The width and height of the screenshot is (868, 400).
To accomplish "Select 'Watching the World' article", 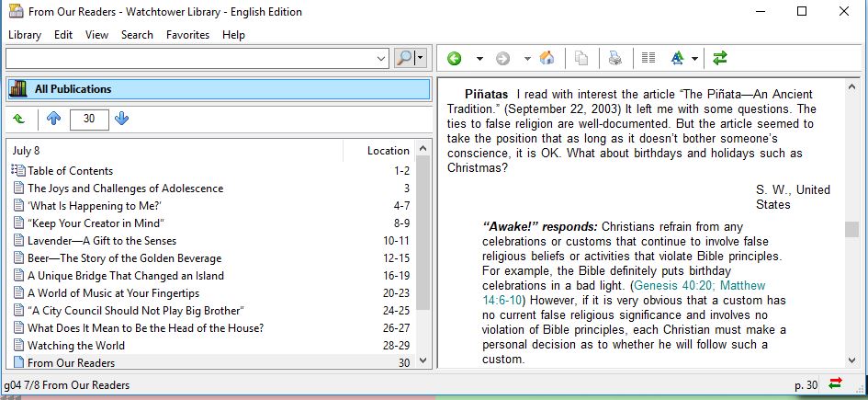I will (76, 346).
